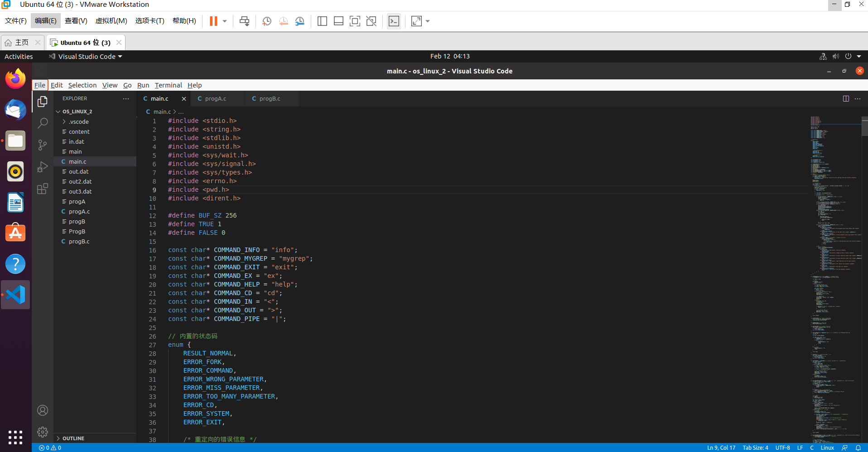Open the File menu in VS Code
868x452 pixels.
[x=40, y=85]
